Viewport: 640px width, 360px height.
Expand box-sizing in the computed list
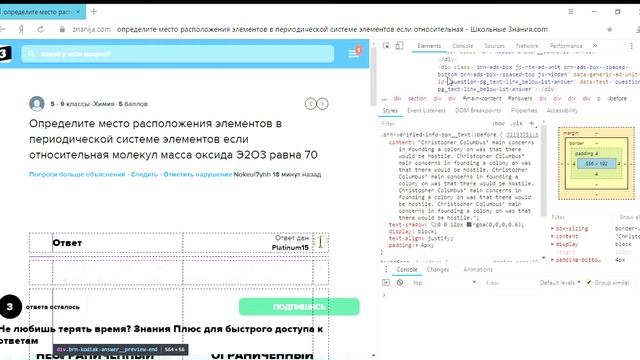553,229
